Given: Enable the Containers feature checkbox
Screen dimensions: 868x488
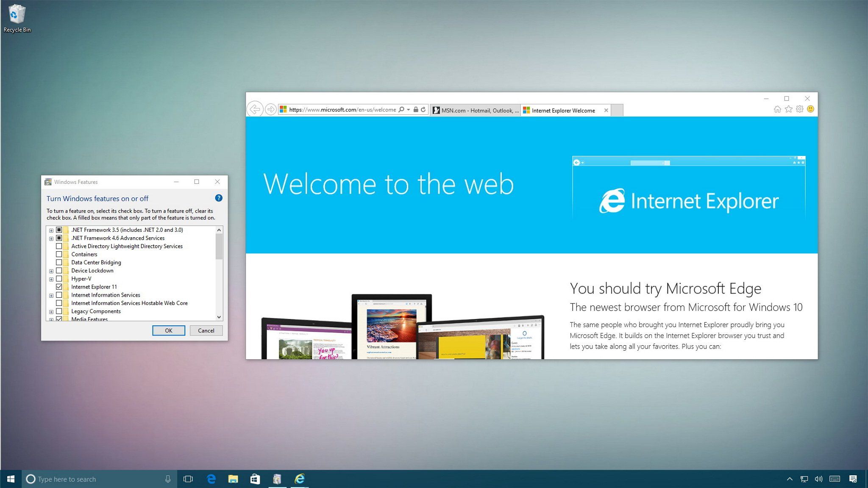Looking at the screenshot, I should pos(59,254).
